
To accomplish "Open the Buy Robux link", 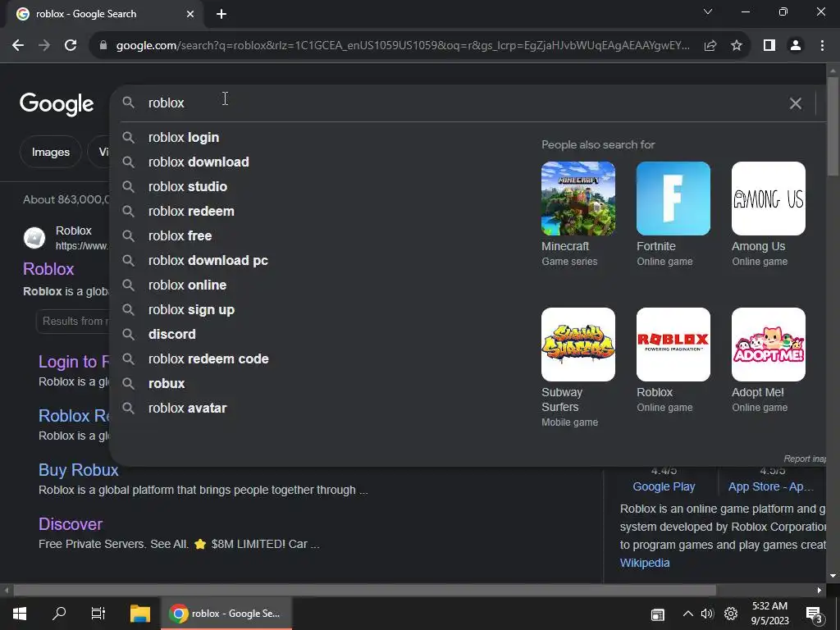I will point(78,470).
